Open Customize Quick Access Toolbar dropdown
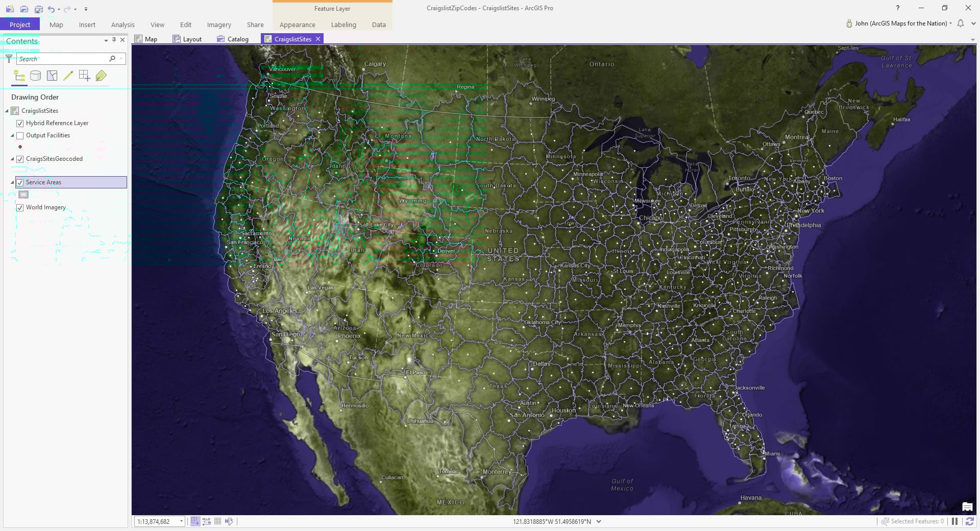980x531 pixels. click(x=86, y=9)
